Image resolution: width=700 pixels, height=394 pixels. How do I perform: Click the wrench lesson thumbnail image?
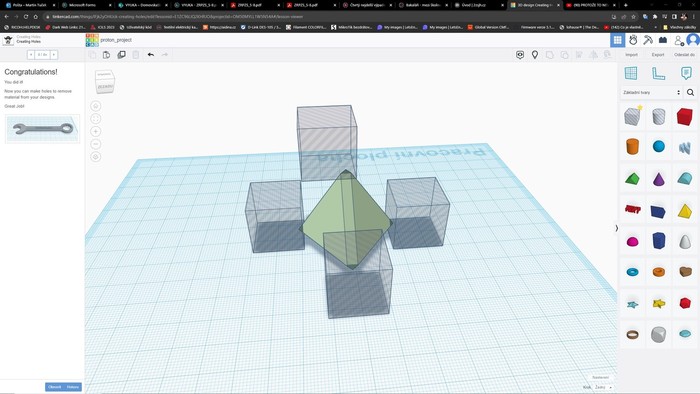[42, 129]
